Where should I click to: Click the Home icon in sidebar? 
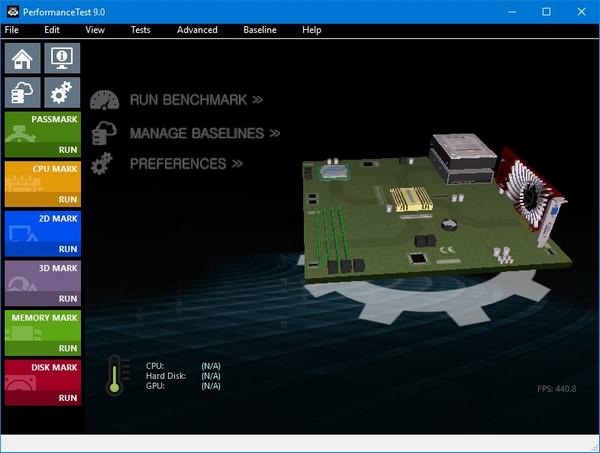[x=24, y=58]
